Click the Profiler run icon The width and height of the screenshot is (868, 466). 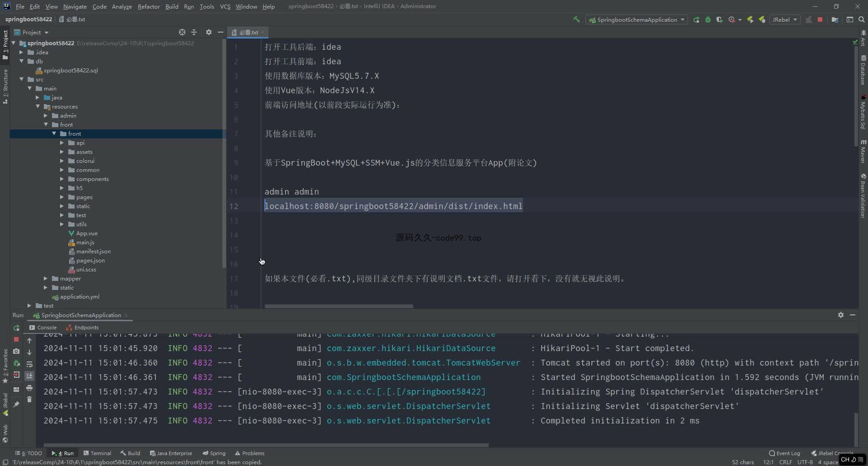click(732, 19)
